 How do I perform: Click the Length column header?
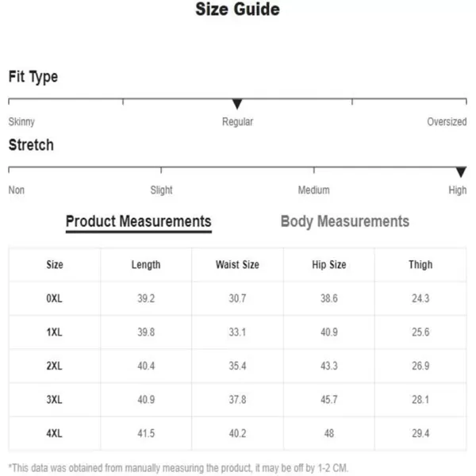[146, 265]
